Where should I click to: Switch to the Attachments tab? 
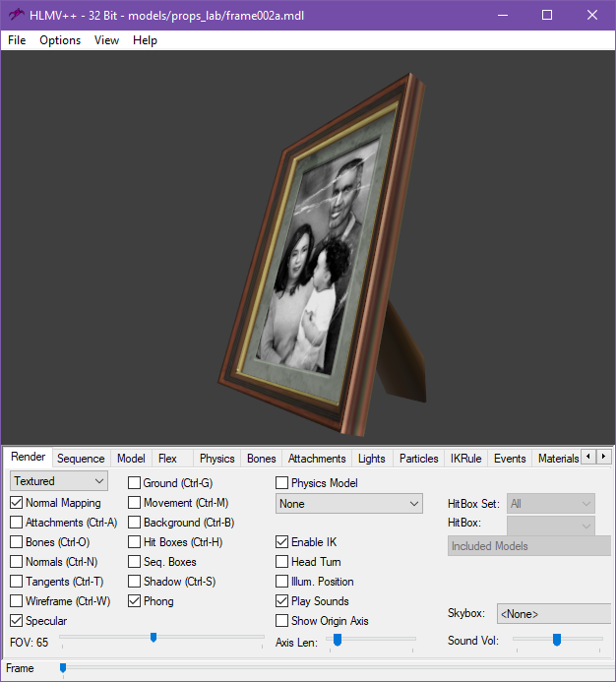[x=317, y=459]
